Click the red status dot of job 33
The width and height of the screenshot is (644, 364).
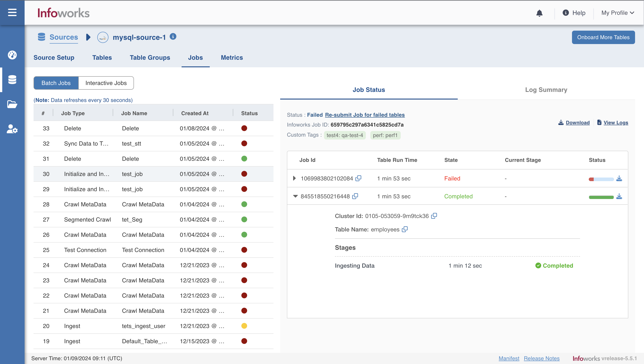click(x=244, y=128)
